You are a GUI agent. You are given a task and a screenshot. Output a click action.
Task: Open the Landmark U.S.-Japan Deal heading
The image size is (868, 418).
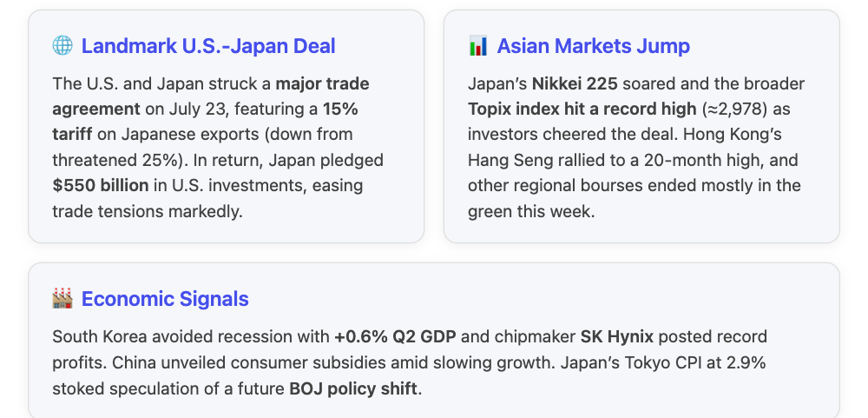208,47
